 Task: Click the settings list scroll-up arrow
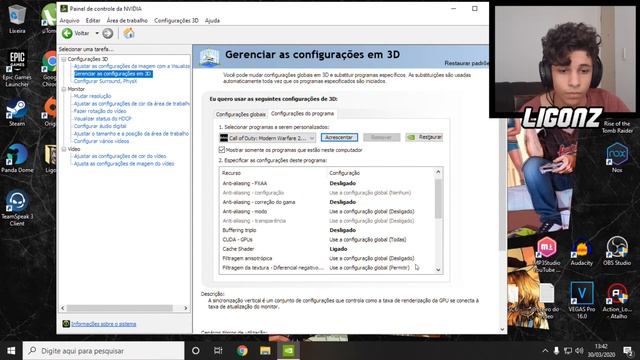pos(438,172)
